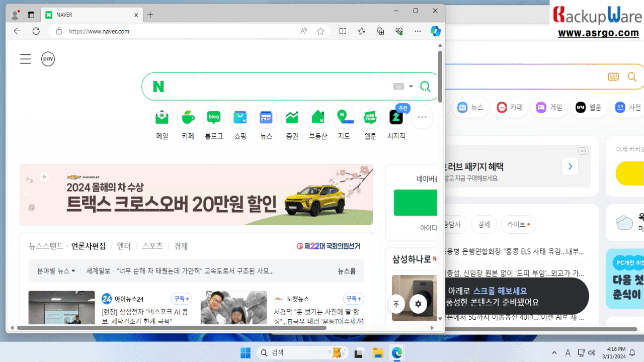Click 게임 shortcut in background Daum window
Screen dimensions: 644x362
pyautogui.click(x=549, y=107)
